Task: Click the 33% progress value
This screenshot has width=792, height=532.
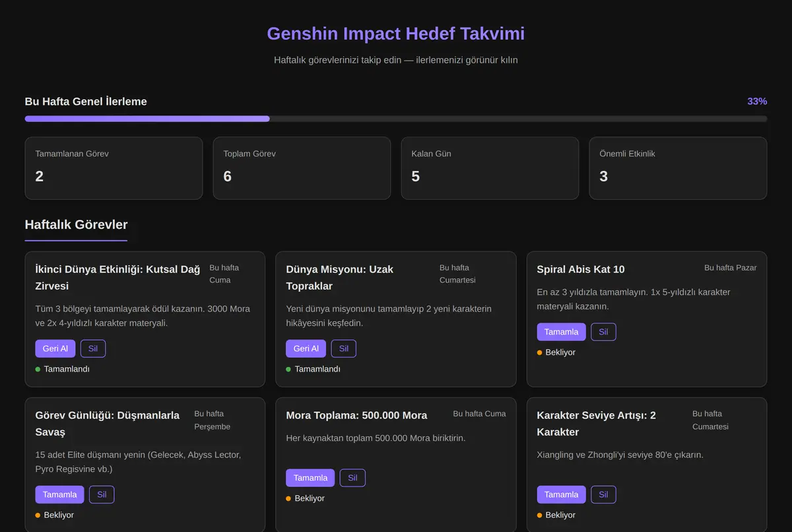Action: point(757,102)
